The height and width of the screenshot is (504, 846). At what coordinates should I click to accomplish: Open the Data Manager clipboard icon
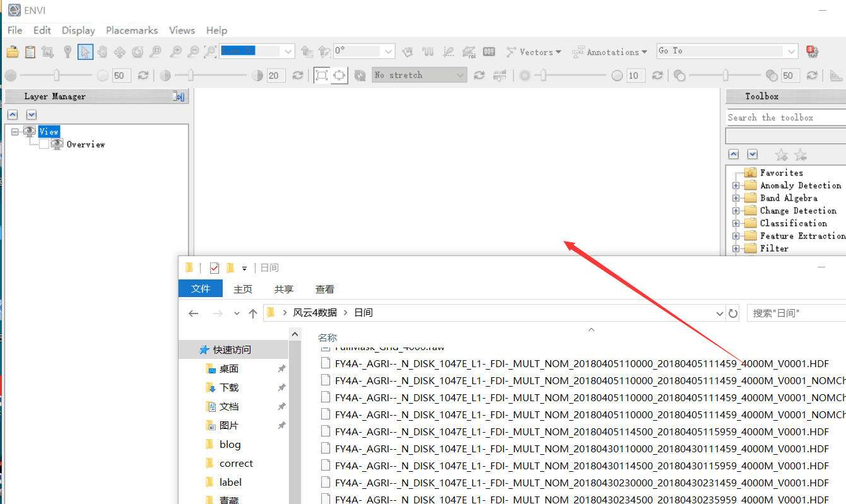tap(30, 52)
